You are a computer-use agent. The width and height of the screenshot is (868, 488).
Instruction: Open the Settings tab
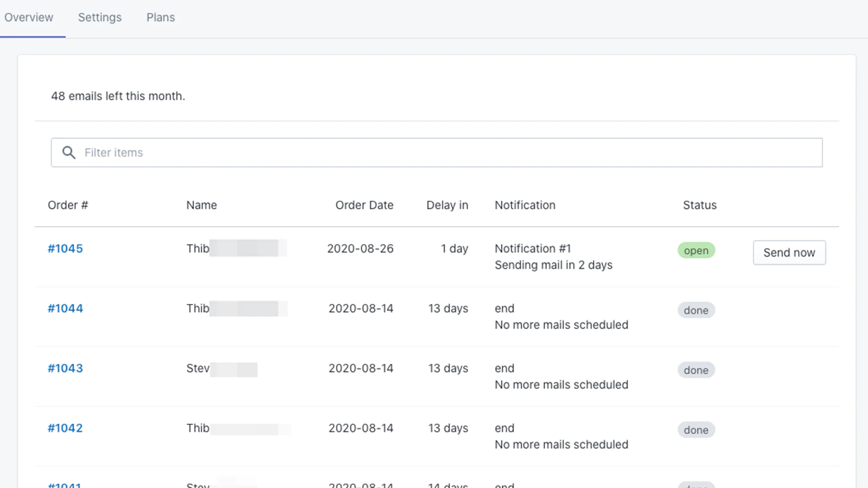100,17
